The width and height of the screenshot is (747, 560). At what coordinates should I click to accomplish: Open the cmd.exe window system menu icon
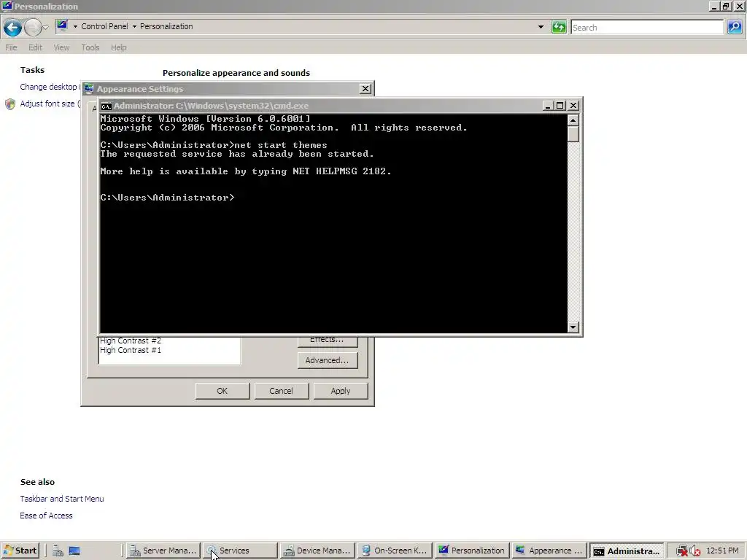[x=107, y=106]
